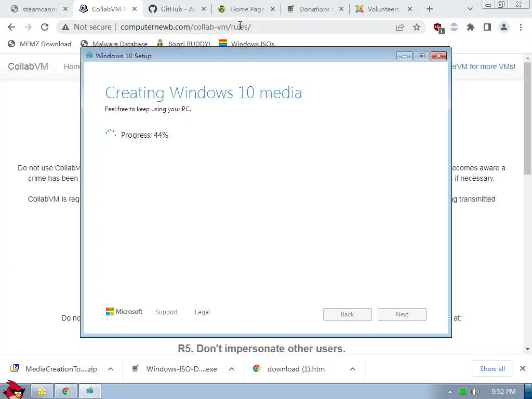Screen dimensions: 532x399
Task: Open MediaCreationTo....zip download item
Action: (54, 369)
